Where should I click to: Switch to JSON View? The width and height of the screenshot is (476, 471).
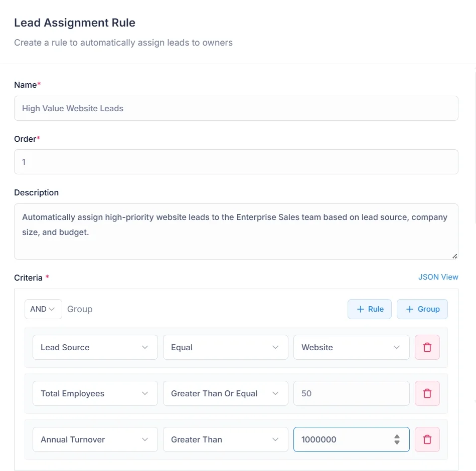click(438, 277)
